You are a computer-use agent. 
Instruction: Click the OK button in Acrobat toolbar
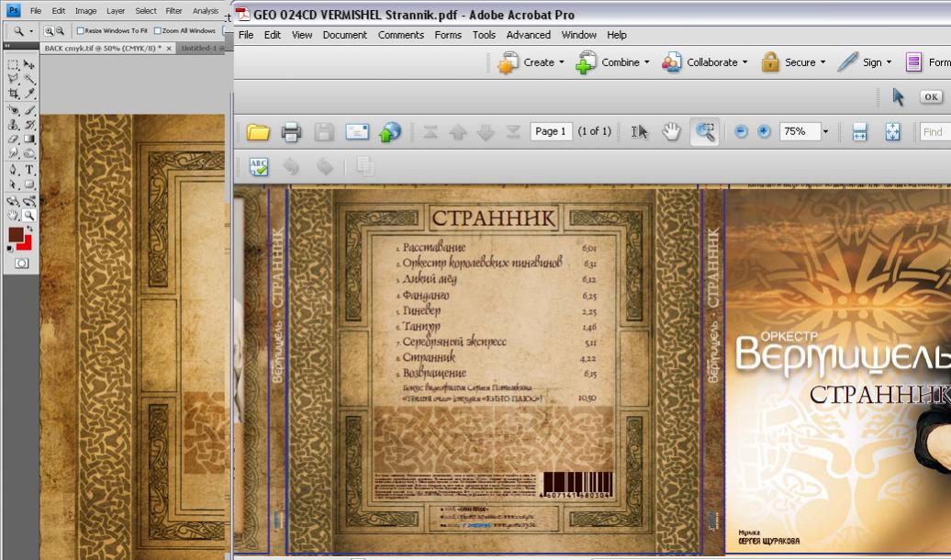(931, 97)
